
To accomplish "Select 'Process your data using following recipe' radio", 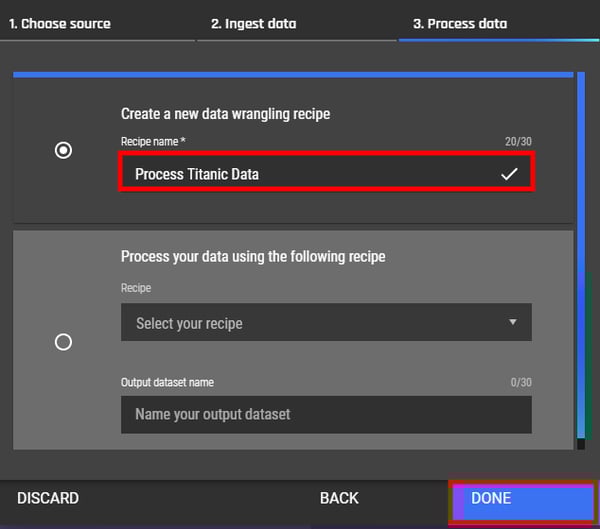I will (x=63, y=342).
